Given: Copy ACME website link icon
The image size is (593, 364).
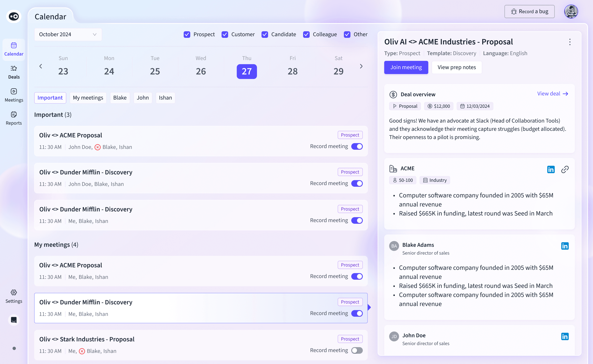Looking at the screenshot, I should [x=565, y=169].
